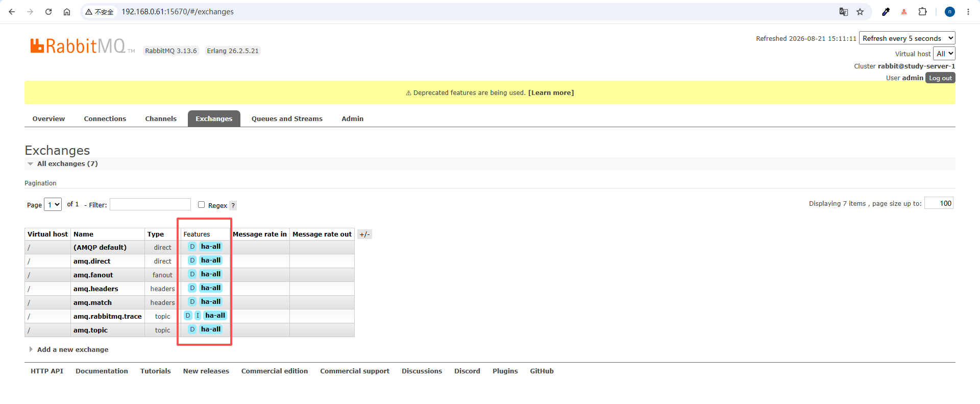Sort by the Type column header
The height and width of the screenshot is (404, 980).
[156, 234]
